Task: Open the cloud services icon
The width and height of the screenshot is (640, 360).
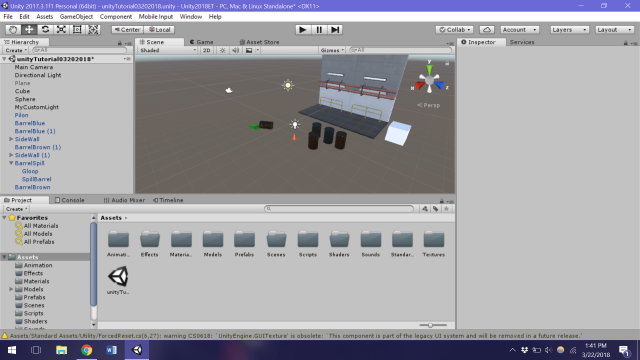Action: 487,30
